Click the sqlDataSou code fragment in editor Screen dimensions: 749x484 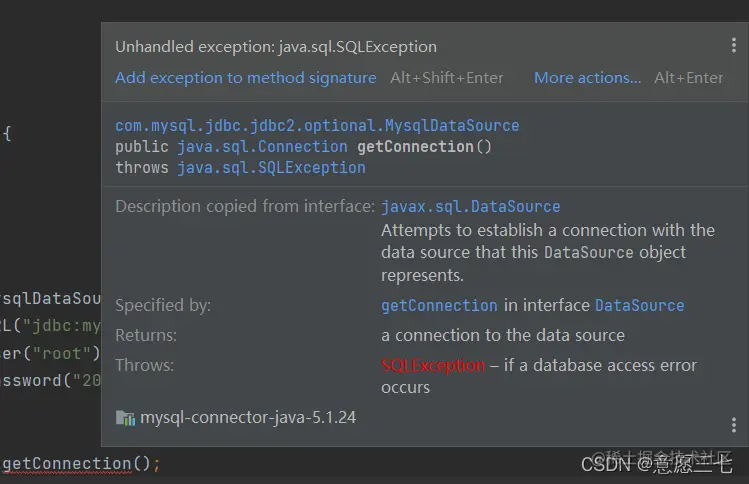pyautogui.click(x=51, y=299)
